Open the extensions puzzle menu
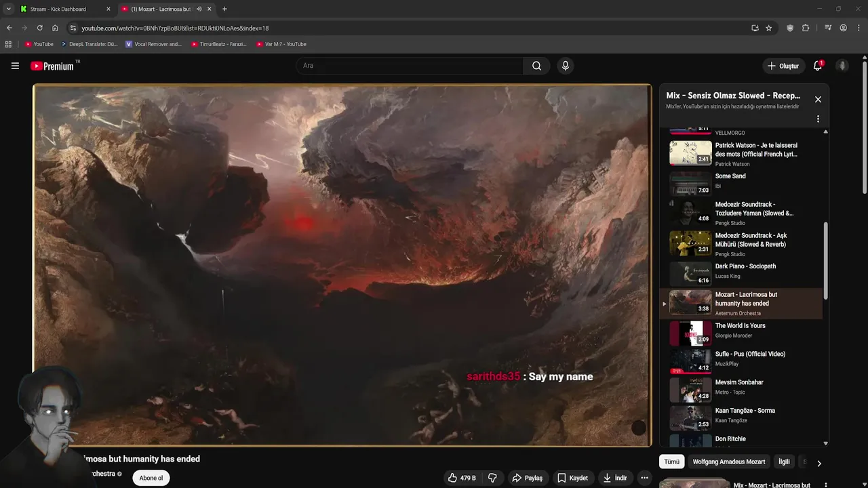 pyautogui.click(x=806, y=28)
